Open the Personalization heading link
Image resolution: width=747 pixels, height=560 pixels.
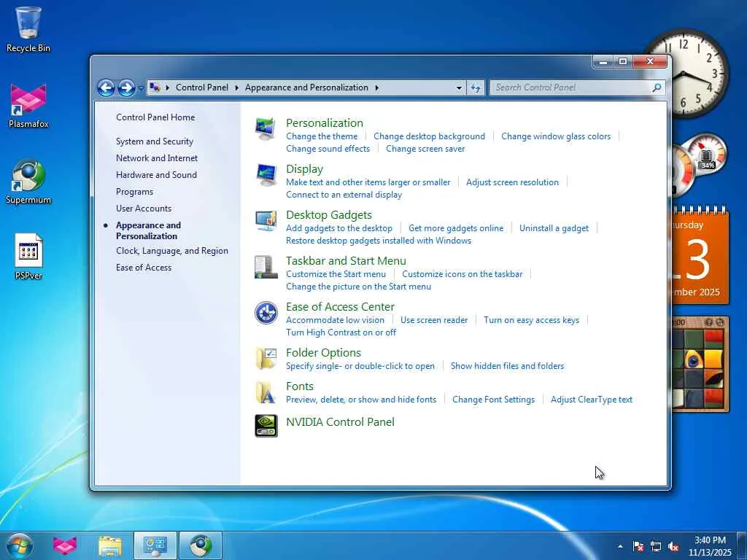pos(325,122)
